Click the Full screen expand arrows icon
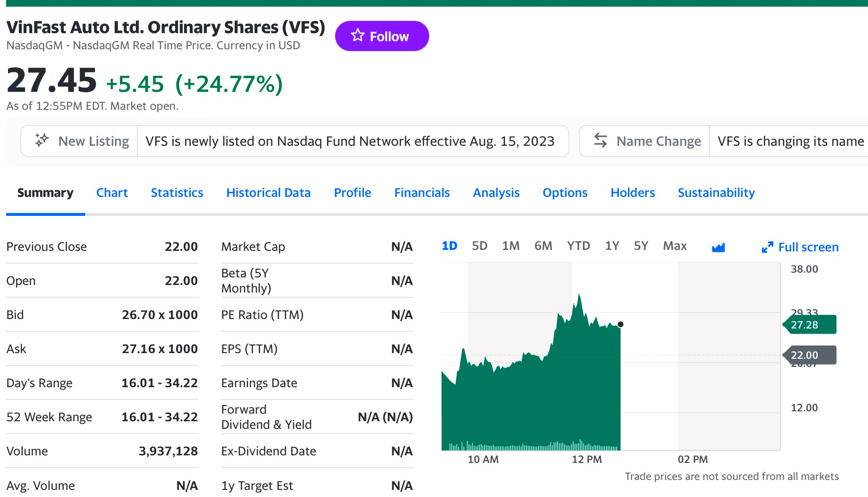This screenshot has height=497, width=868. point(767,247)
